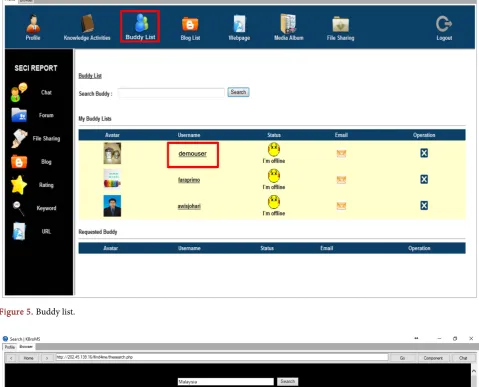Screen dimensions: 479x387
Task: Open the Profile icon in top navigation
Action: point(33,24)
